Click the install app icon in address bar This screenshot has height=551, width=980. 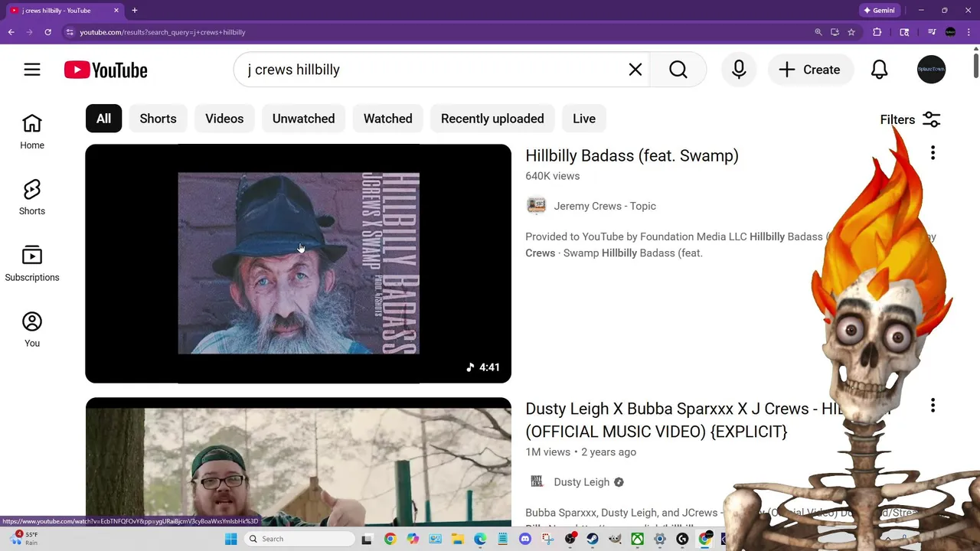coord(835,32)
